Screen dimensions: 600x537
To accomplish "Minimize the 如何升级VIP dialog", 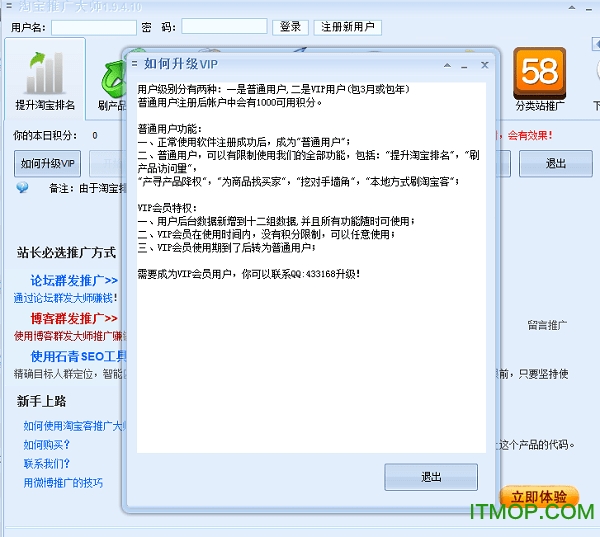I will (x=464, y=66).
